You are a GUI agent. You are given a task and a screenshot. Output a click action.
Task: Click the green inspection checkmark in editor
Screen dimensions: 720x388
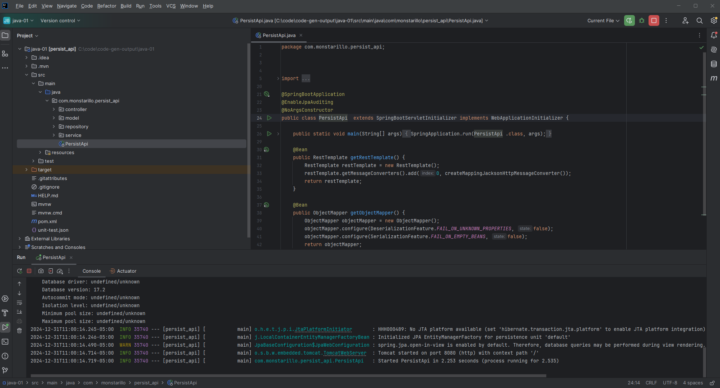701,47
